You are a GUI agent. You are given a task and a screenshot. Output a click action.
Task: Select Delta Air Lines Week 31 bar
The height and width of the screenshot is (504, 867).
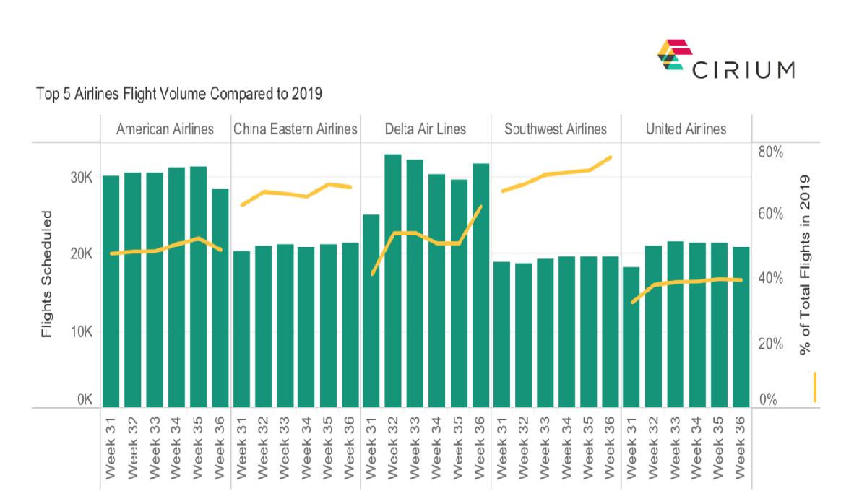[x=372, y=311]
